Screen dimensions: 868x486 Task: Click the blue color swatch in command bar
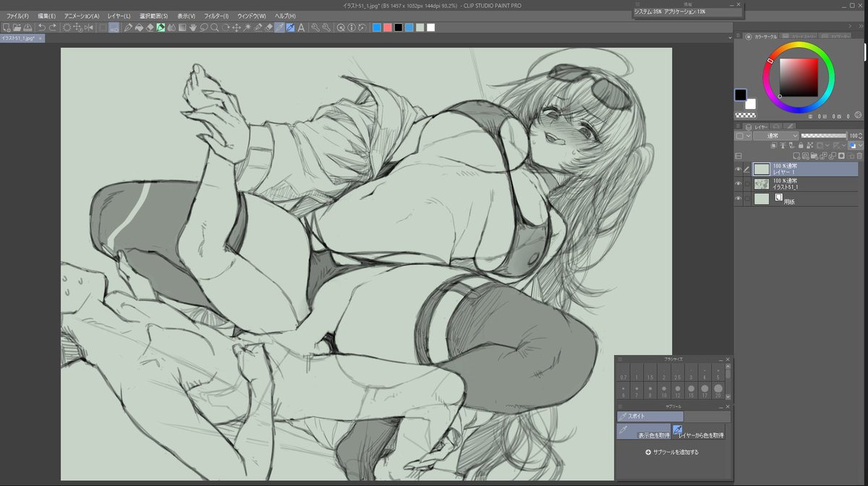pos(376,27)
